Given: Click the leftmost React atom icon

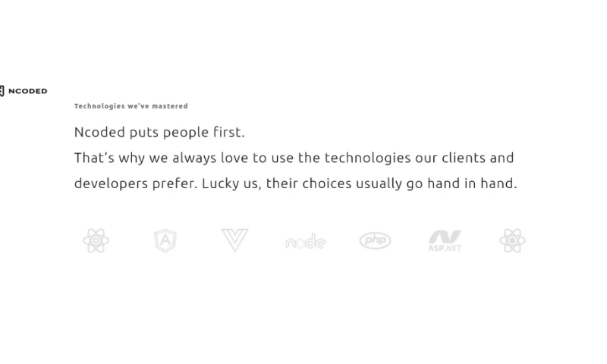Looking at the screenshot, I should click(x=96, y=241).
